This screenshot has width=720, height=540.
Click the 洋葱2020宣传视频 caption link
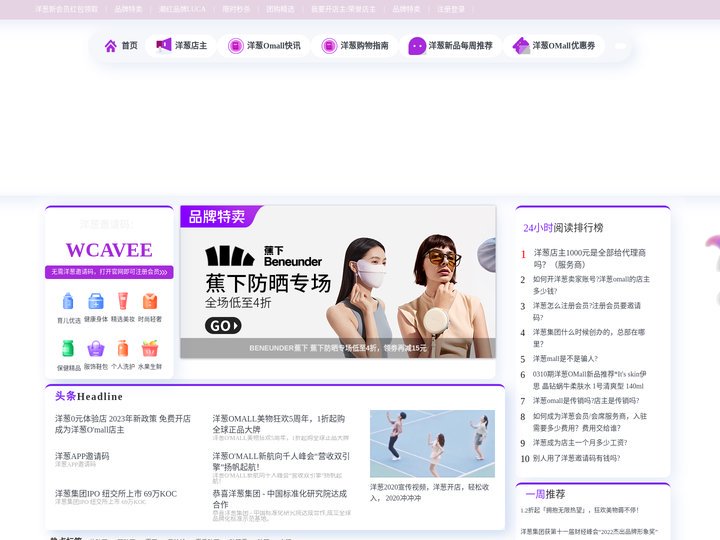(x=429, y=492)
